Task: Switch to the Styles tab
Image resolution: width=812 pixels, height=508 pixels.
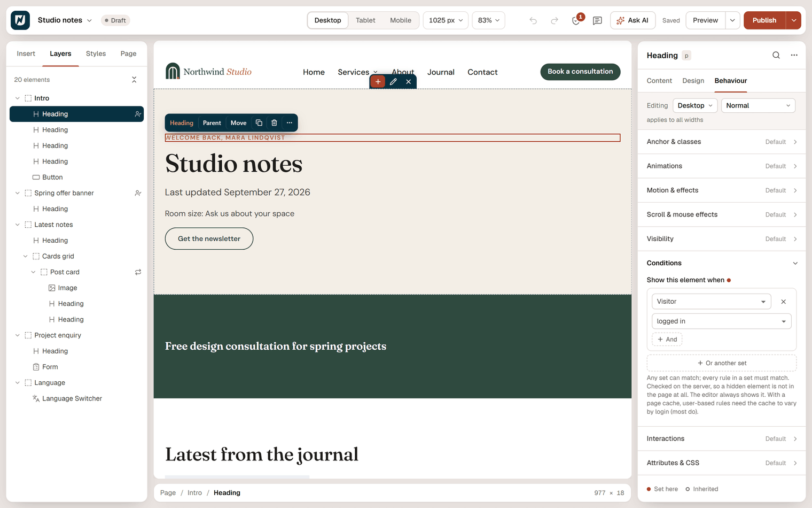Action: (x=96, y=53)
